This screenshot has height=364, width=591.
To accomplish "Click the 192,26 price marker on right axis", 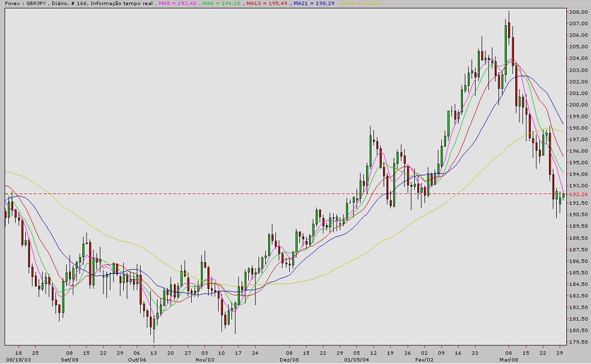I will 577,194.
